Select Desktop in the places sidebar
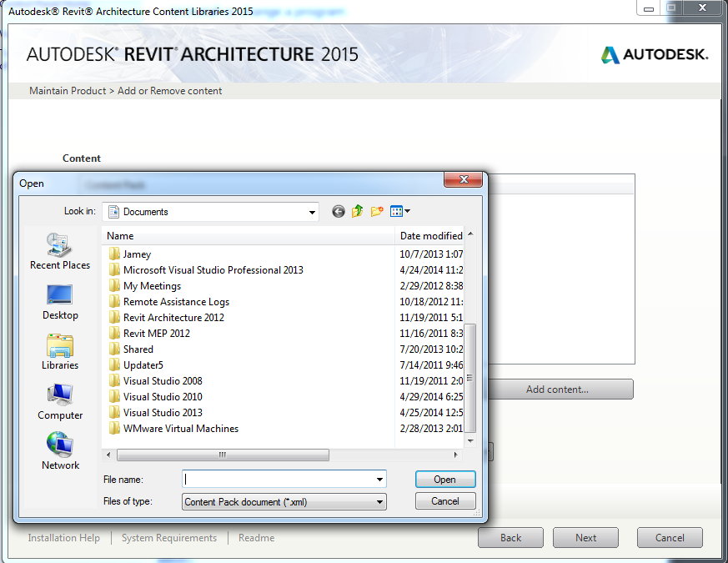This screenshot has height=563, width=728. pos(60,301)
